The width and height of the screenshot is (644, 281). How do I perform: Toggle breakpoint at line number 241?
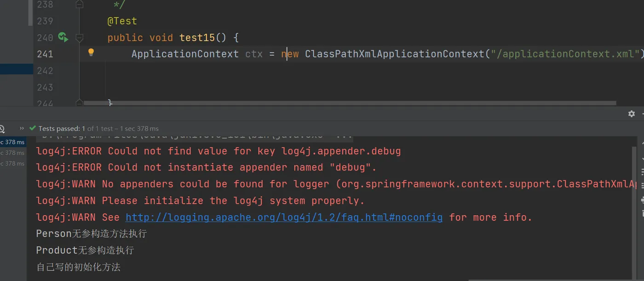tap(45, 54)
